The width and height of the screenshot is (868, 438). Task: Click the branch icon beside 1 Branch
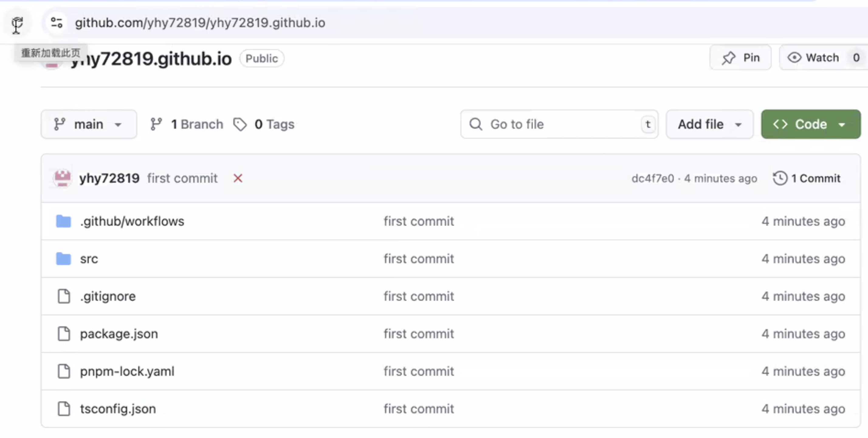[x=156, y=124]
